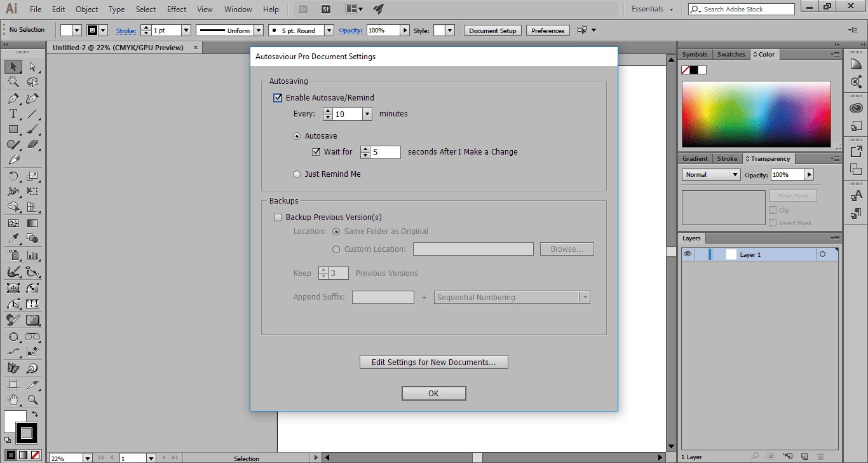Click the Every minutes value field
The height and width of the screenshot is (463, 868).
tap(348, 114)
